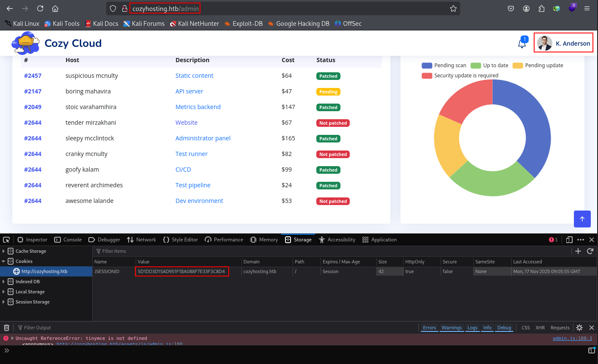The image size is (598, 364).
Task: Open admin.js:188:3 source link
Action: coord(572,338)
